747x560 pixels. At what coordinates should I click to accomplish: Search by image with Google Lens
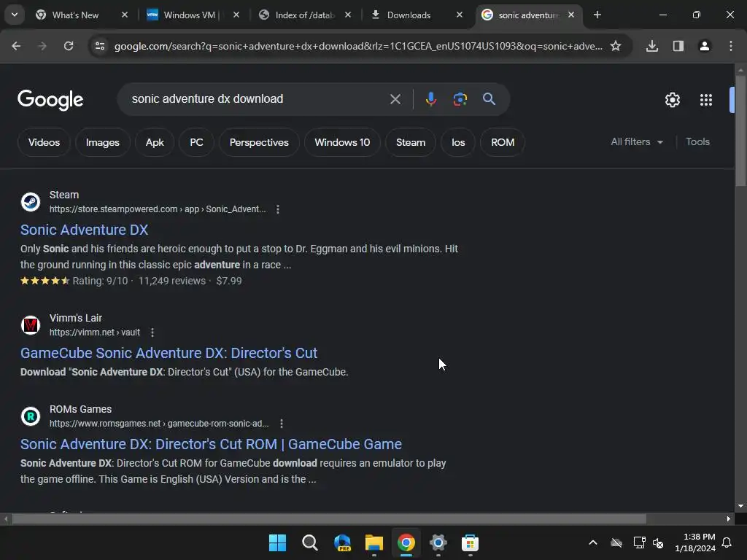460,99
